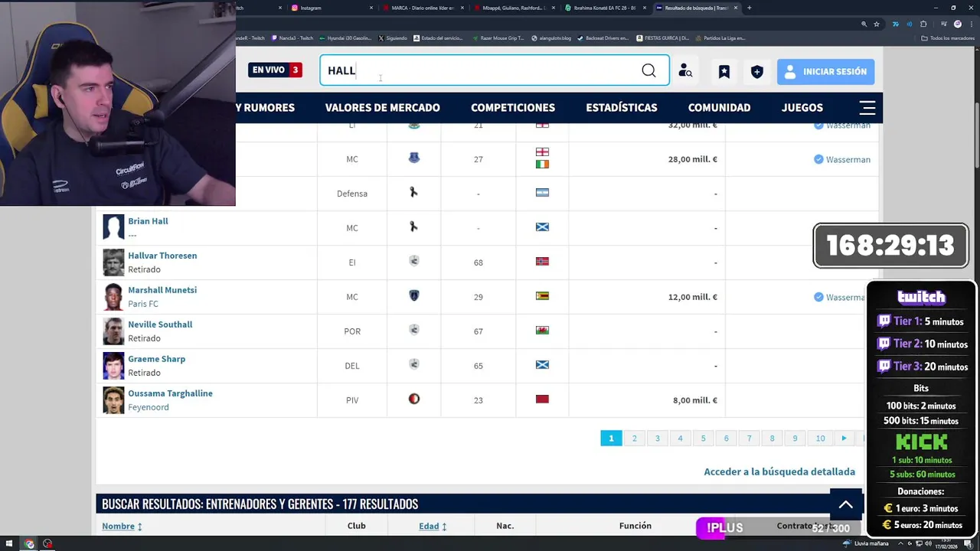Click the POR position cell
This screenshot has width=980, height=551.
[352, 331]
